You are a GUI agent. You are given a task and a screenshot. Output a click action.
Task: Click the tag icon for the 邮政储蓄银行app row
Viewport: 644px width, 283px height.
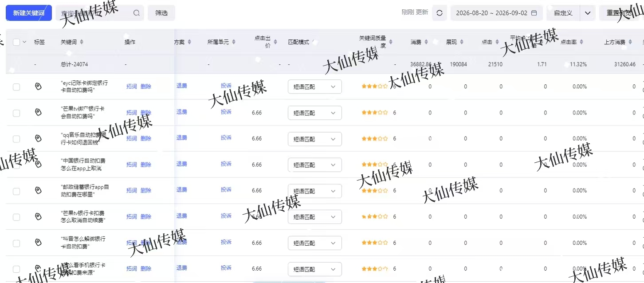(x=38, y=190)
